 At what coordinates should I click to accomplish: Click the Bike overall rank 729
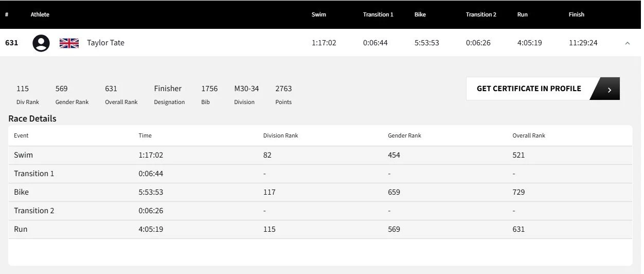pyautogui.click(x=518, y=192)
